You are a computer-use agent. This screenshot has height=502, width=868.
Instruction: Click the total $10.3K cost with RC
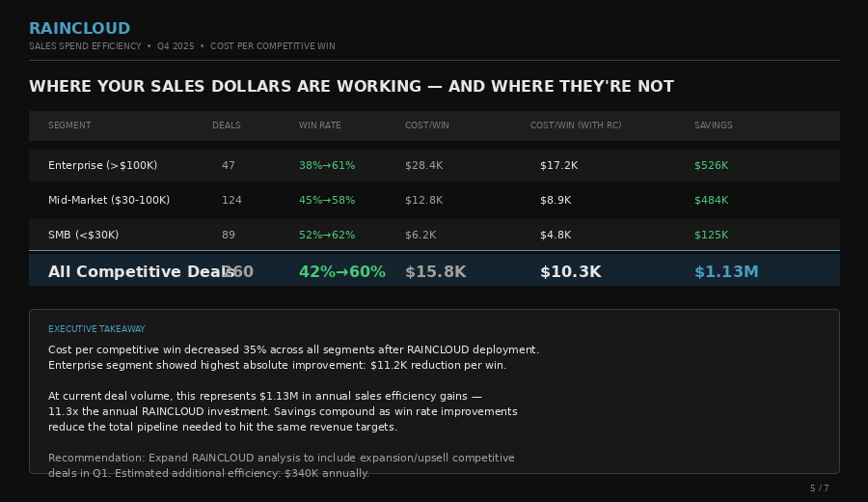570,271
